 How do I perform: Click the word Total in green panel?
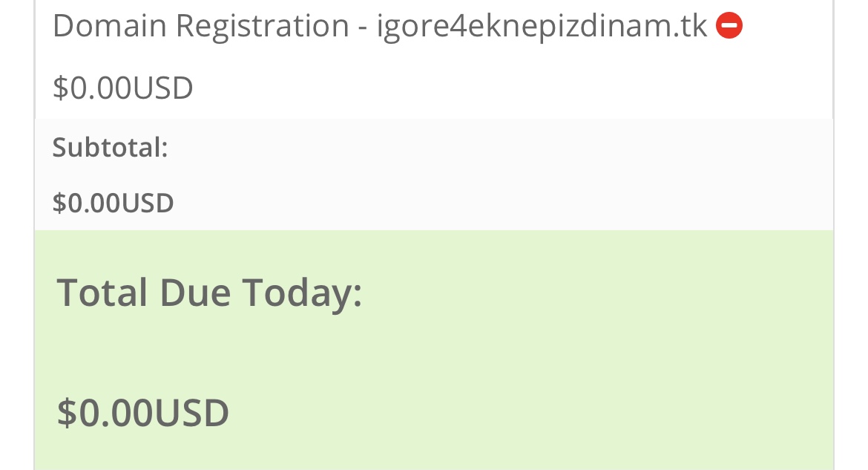point(102,293)
